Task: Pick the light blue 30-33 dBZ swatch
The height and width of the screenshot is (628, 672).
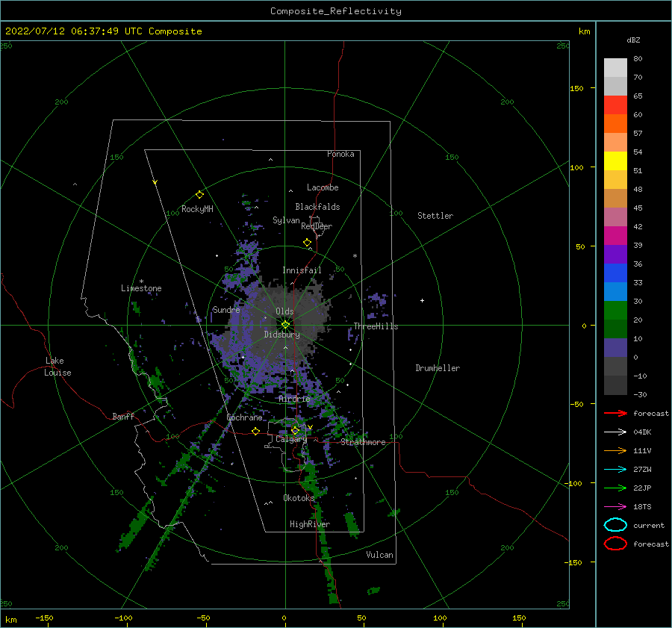Action: 615,292
